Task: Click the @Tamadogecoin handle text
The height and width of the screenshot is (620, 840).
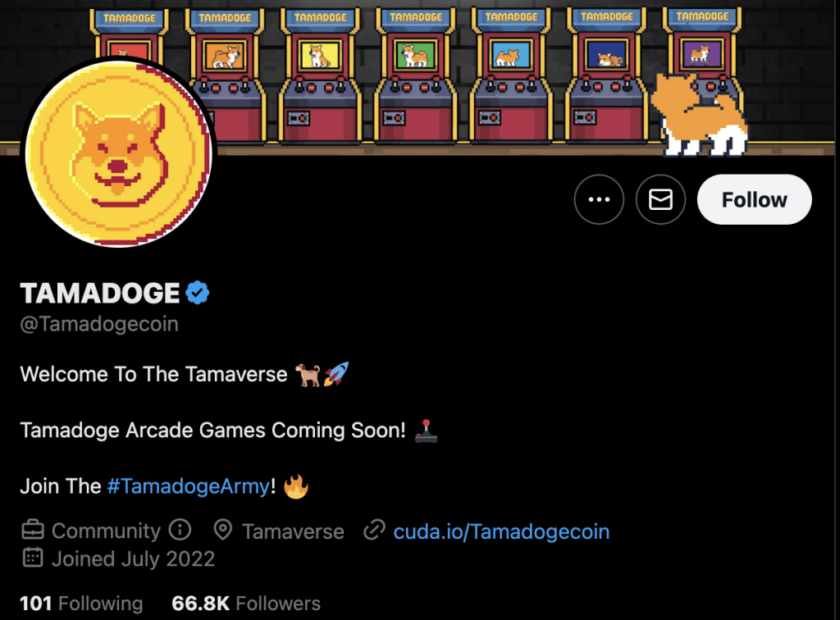Action: click(x=99, y=324)
